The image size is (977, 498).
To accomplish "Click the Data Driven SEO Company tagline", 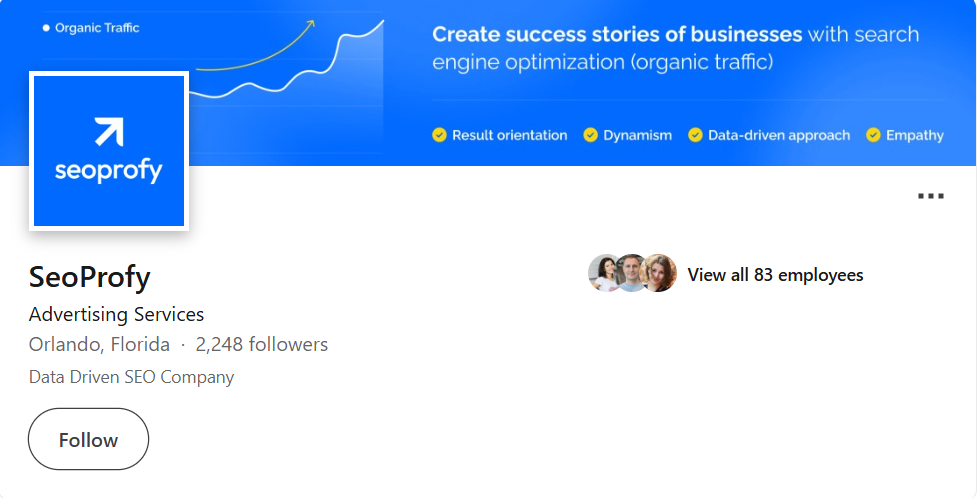I will click(131, 377).
